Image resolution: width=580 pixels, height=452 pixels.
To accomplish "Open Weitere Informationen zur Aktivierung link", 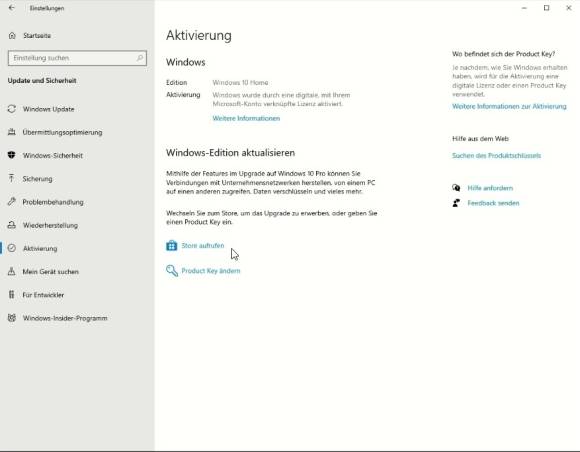I will pyautogui.click(x=509, y=107).
